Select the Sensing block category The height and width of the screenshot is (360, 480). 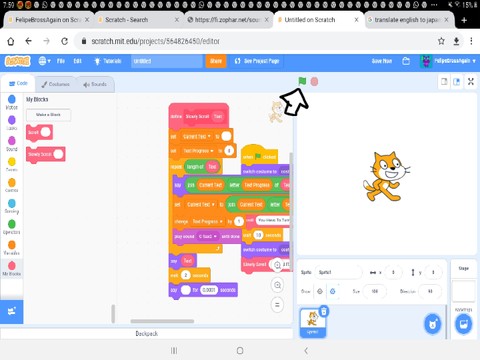coord(12,206)
